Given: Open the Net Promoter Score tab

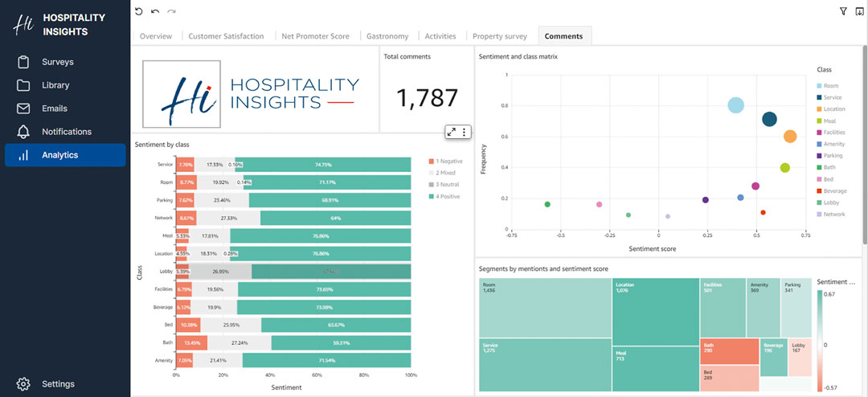Looking at the screenshot, I should 315,36.
